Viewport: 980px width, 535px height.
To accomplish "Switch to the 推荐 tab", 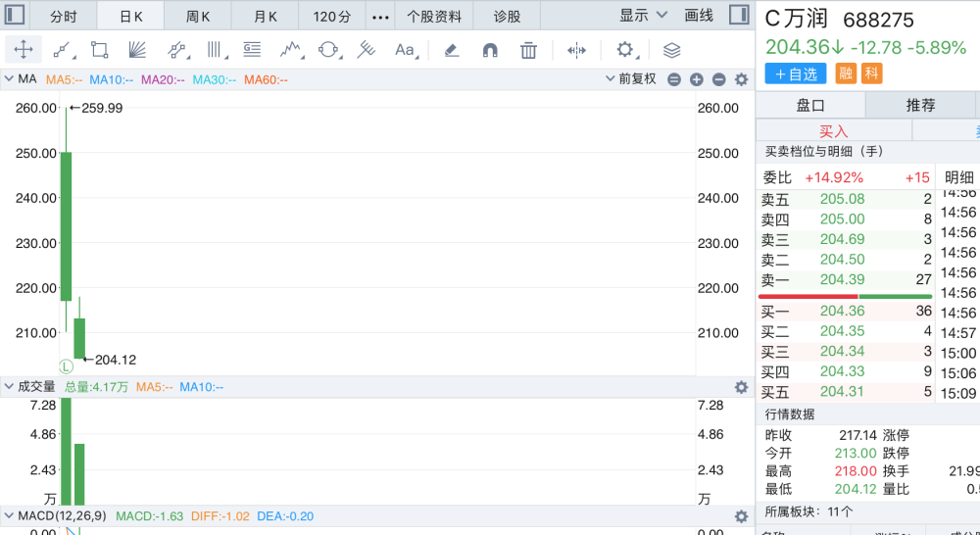I will coord(920,105).
